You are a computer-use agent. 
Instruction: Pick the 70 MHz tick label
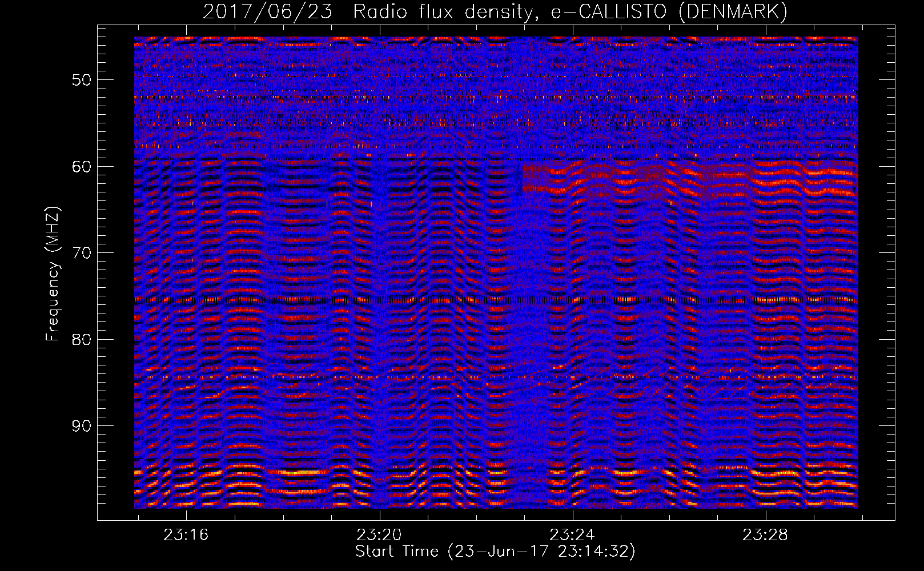(81, 253)
